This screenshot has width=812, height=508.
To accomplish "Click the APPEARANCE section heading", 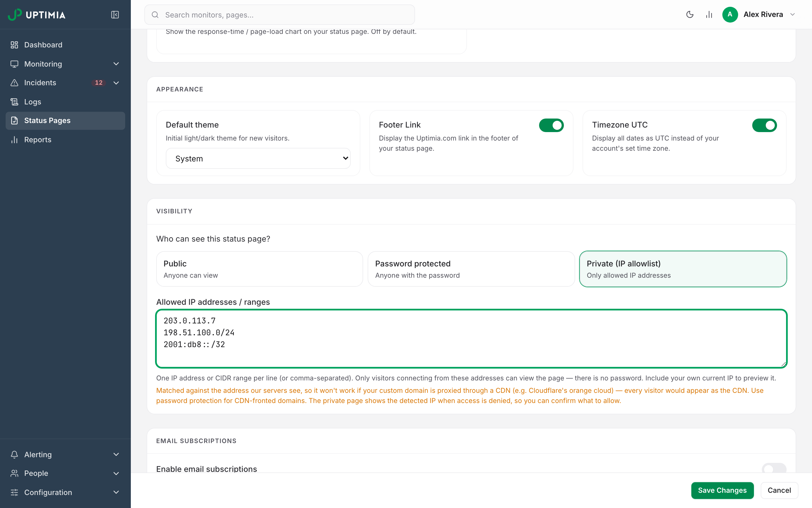I will pyautogui.click(x=180, y=89).
